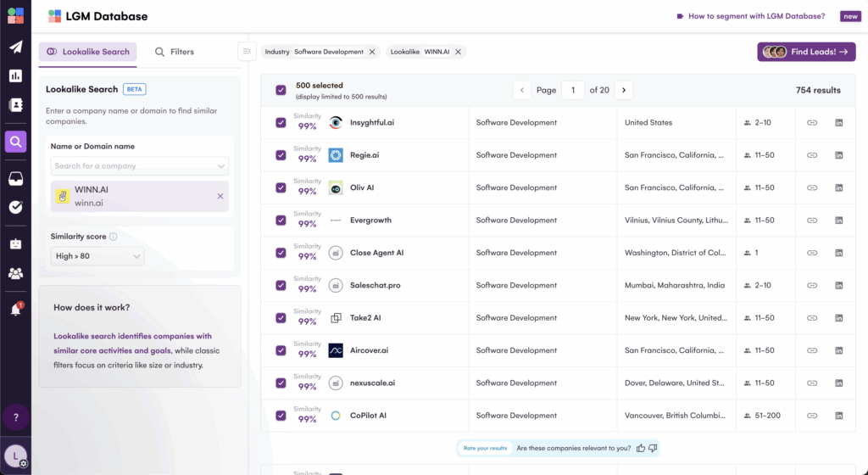Open website link for Evergrowth

tap(811, 221)
